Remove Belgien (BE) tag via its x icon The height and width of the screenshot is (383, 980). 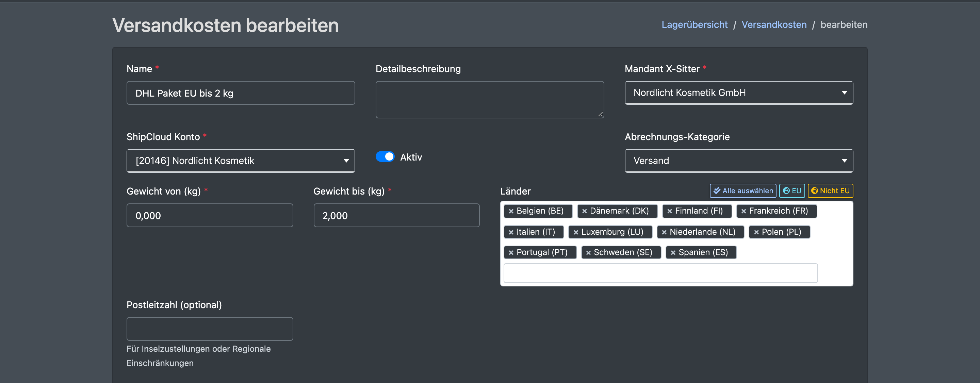(x=511, y=211)
